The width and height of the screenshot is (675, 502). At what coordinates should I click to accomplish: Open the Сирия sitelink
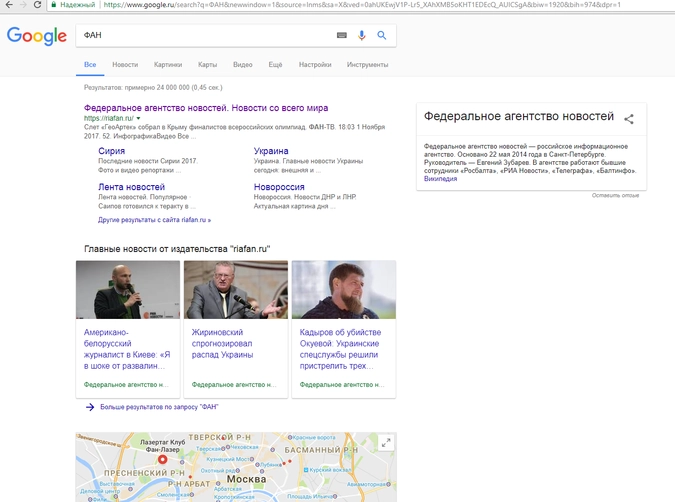tap(111, 151)
